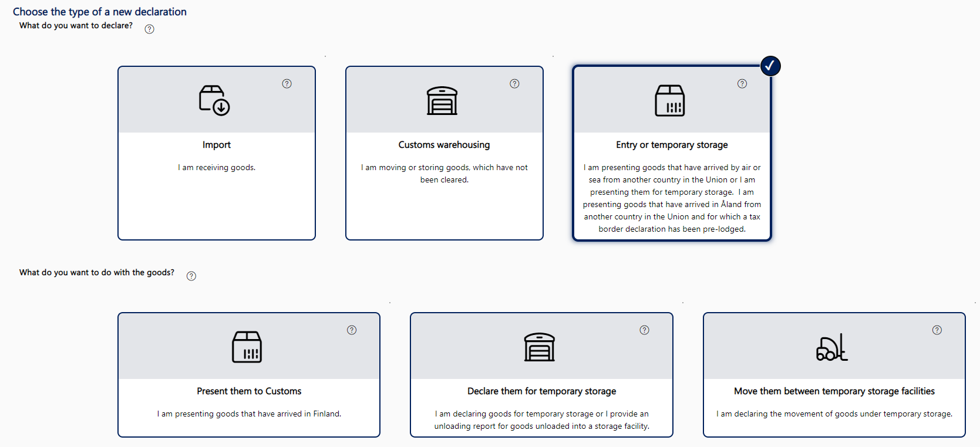Show help on Entry or temporary storage card
The image size is (980, 447).
click(742, 84)
